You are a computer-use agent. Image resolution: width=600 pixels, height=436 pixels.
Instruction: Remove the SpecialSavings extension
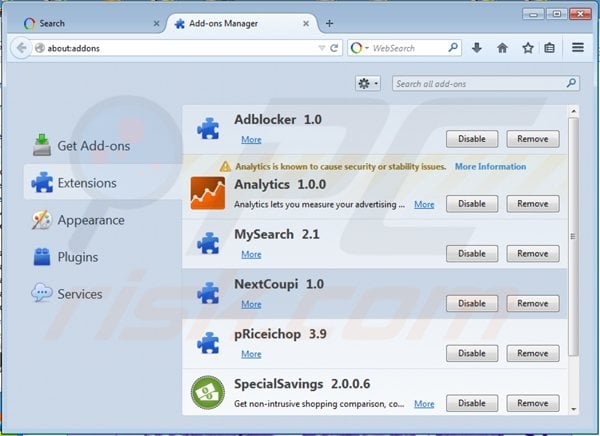pos(533,403)
